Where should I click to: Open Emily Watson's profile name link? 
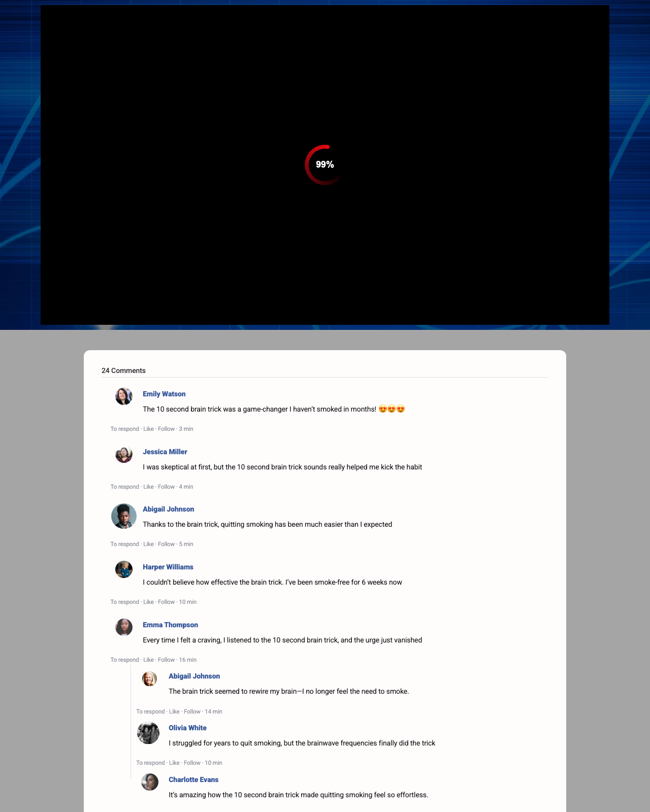164,394
